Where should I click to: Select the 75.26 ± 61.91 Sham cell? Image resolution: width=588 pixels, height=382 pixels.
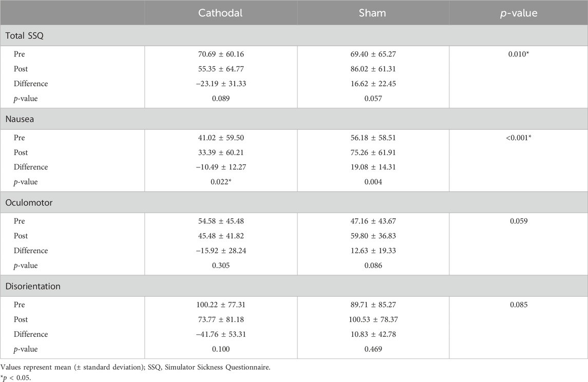(373, 152)
